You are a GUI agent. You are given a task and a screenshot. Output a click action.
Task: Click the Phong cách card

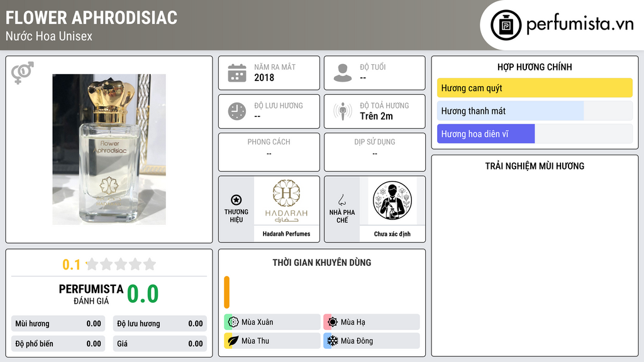[269, 152]
